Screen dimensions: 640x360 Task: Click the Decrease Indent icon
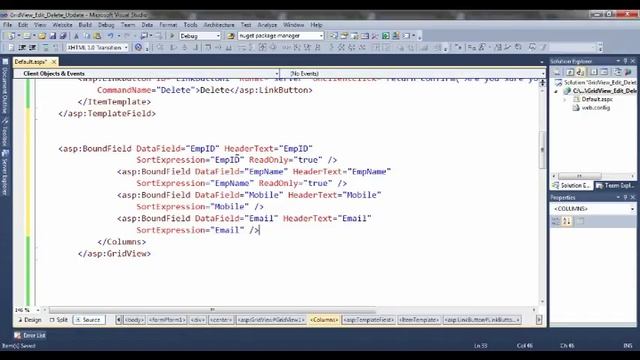[x=22, y=48]
